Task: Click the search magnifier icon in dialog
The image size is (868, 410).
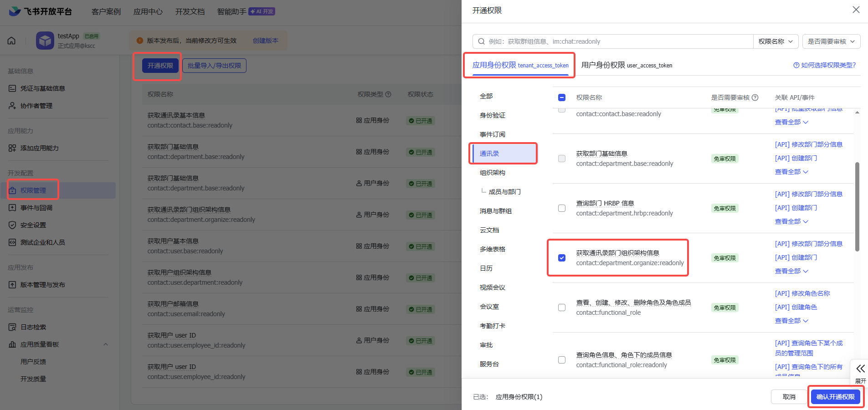Action: tap(481, 41)
